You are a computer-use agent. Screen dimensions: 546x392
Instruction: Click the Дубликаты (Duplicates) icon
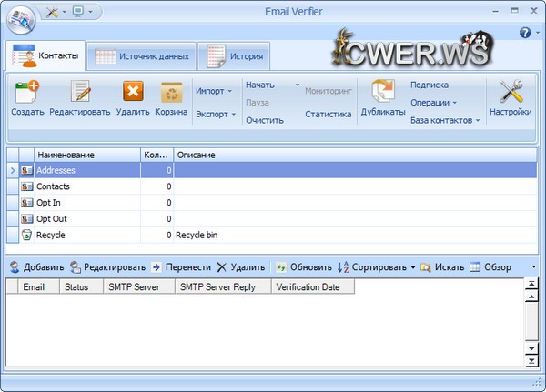pyautogui.click(x=382, y=93)
